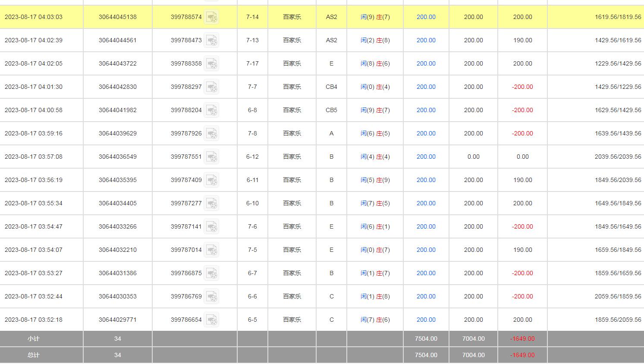Open video replay icon for 399788473
This screenshot has height=364, width=644.
click(x=211, y=41)
